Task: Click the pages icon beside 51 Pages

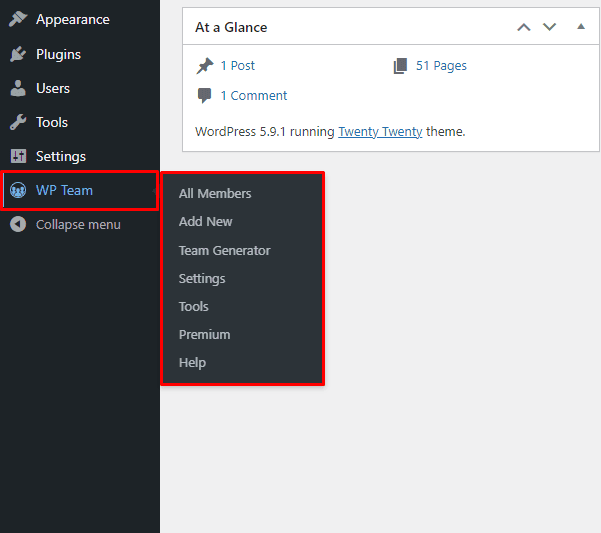Action: pyautogui.click(x=400, y=66)
